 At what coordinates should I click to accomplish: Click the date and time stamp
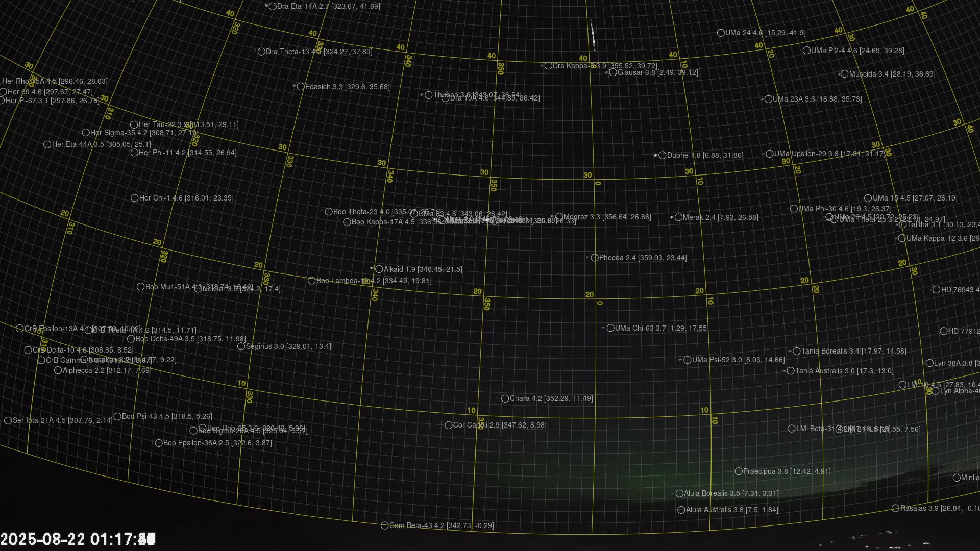(x=78, y=539)
